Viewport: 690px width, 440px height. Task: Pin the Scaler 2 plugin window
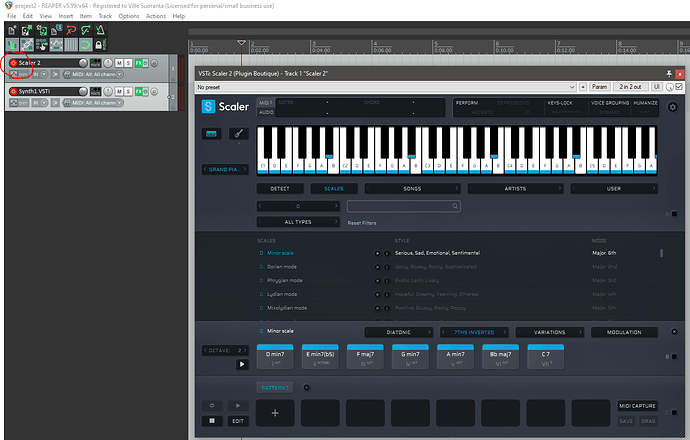point(669,73)
